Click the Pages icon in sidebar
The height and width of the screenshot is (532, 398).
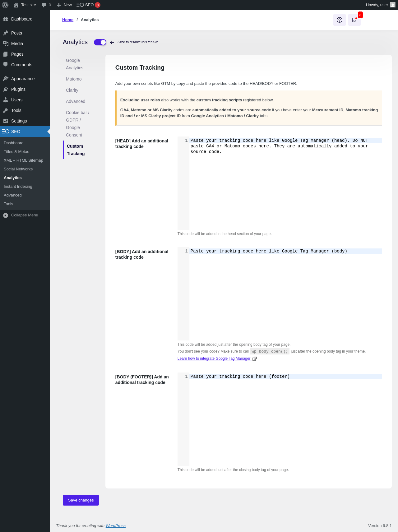[6, 54]
